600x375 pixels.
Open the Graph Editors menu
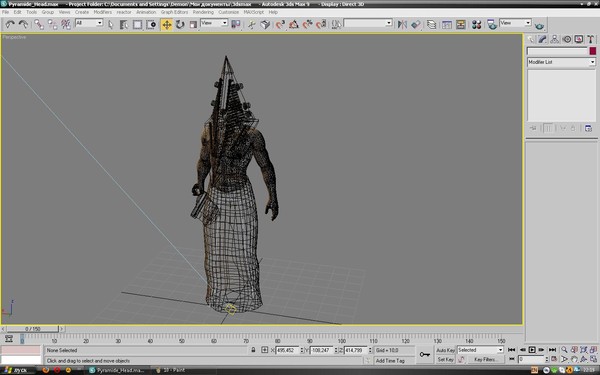point(174,12)
